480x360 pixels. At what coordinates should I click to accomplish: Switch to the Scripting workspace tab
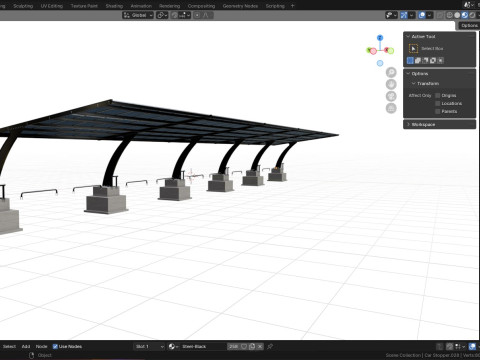click(x=275, y=6)
